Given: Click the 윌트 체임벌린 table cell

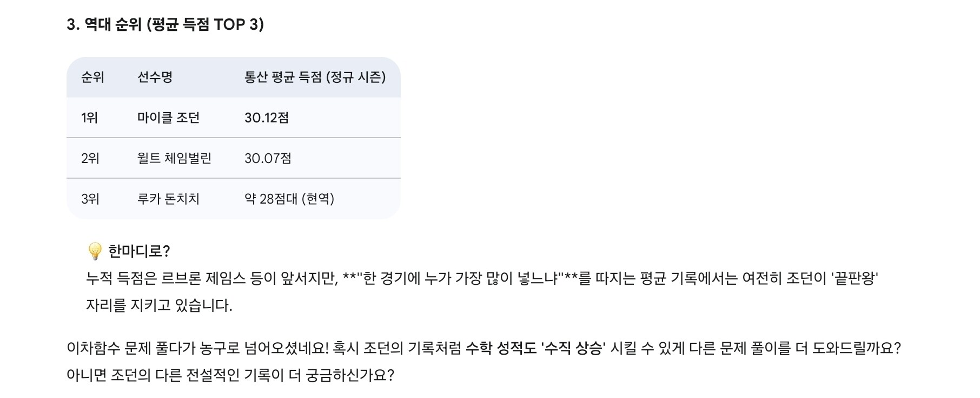Looking at the screenshot, I should click(174, 158).
